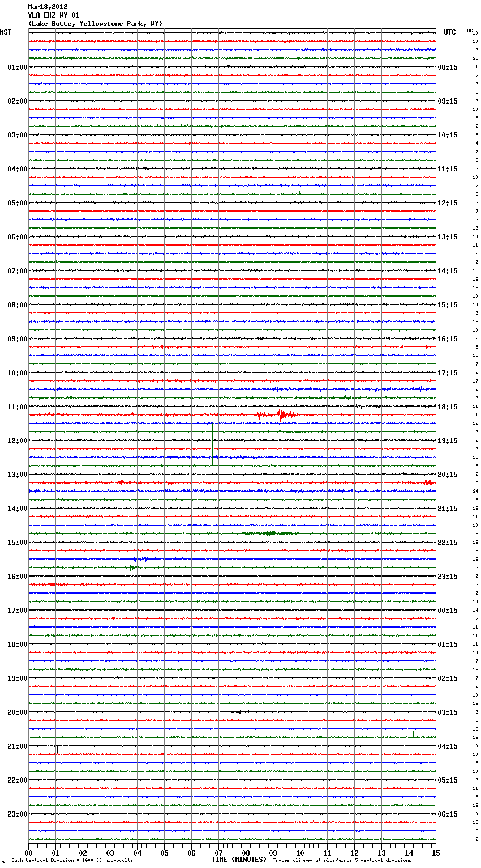Click the "DC" column header beside UTC
This screenshot has height=868, width=481.
coord(470,31)
